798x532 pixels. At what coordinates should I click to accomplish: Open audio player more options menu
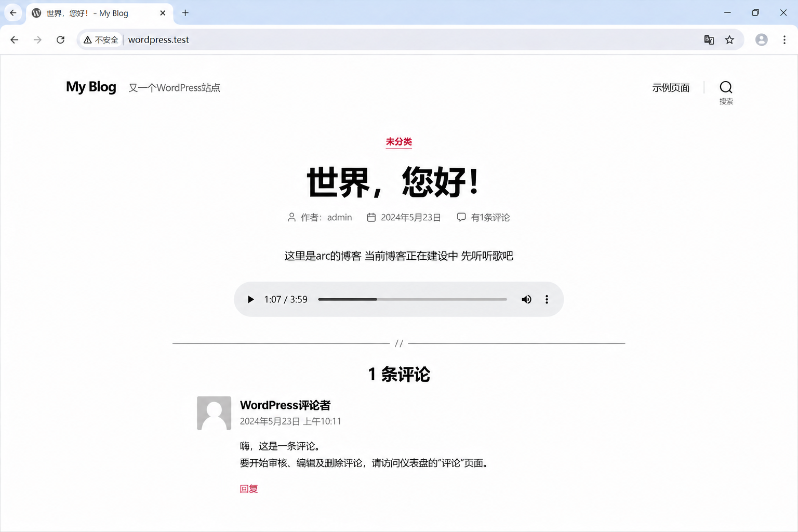[547, 299]
